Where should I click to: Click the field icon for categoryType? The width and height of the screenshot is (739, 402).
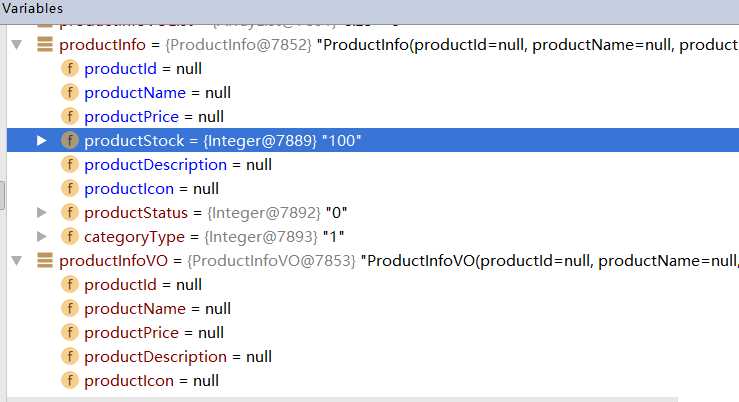(x=70, y=237)
